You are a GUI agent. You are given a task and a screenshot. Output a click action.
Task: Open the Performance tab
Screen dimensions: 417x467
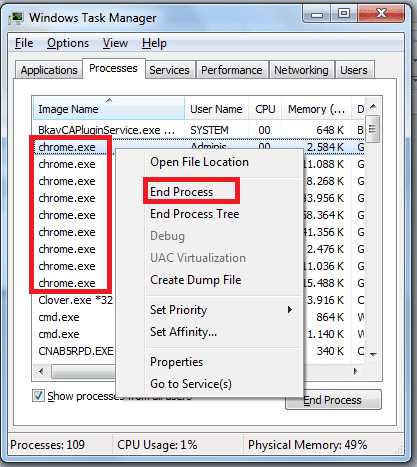(232, 70)
